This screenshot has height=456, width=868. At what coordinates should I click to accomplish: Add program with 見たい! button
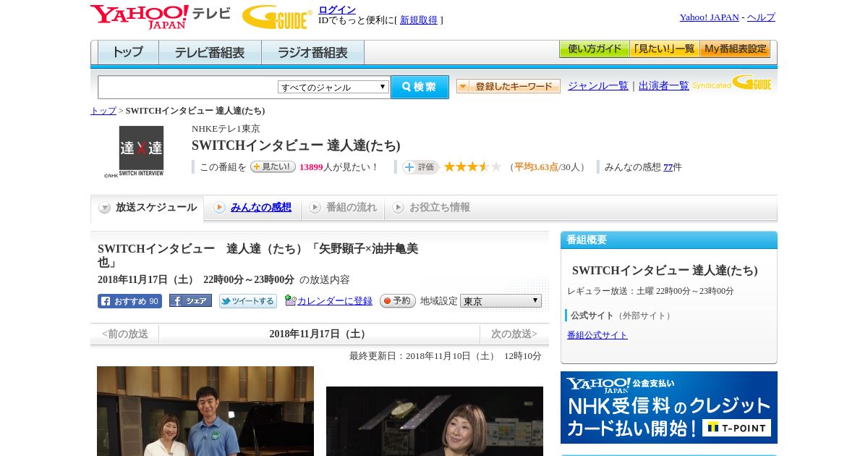273,166
